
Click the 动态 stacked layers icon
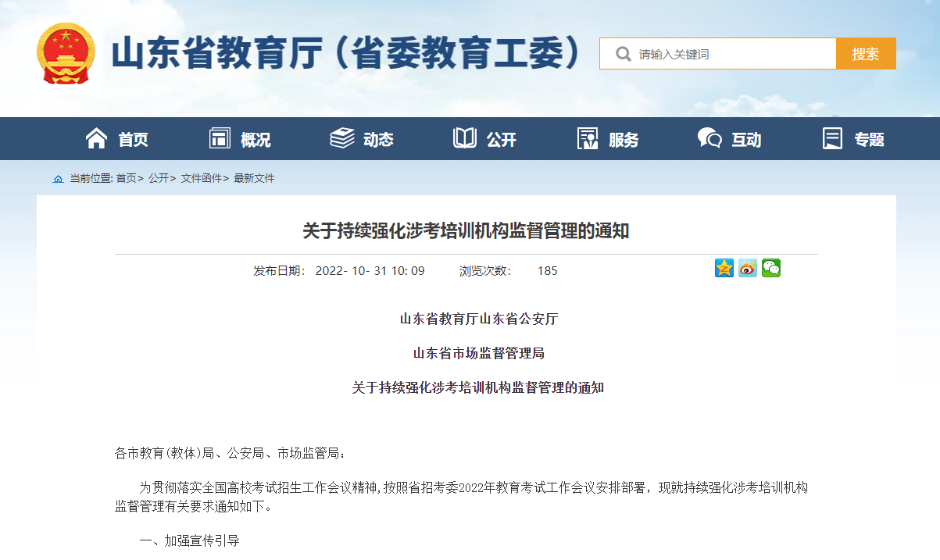[x=342, y=138]
